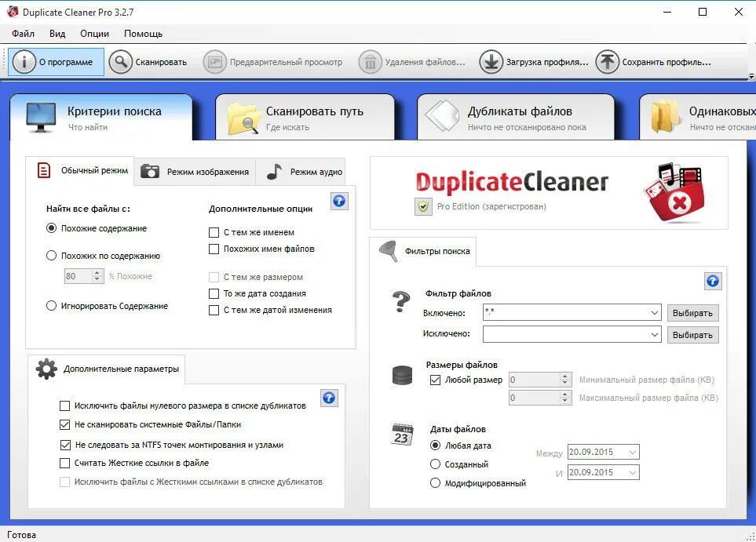The image size is (756, 542).
Task: Click the monitor icon on Критерии поиска
Action: tap(41, 117)
